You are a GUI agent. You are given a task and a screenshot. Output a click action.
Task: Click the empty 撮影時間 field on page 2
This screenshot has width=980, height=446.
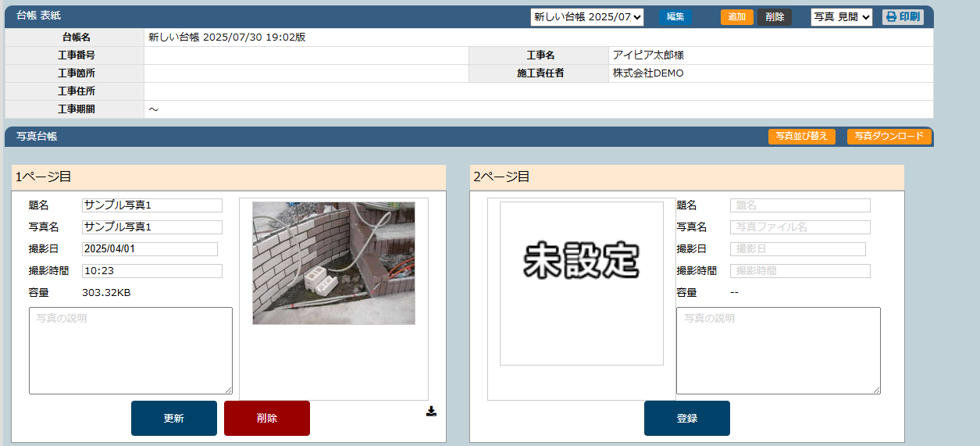(800, 271)
